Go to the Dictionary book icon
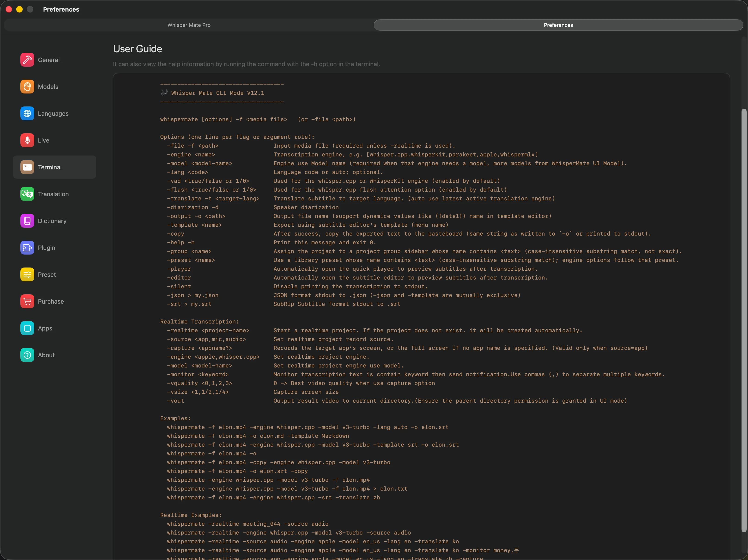Viewport: 748px width, 560px height. coord(27,221)
